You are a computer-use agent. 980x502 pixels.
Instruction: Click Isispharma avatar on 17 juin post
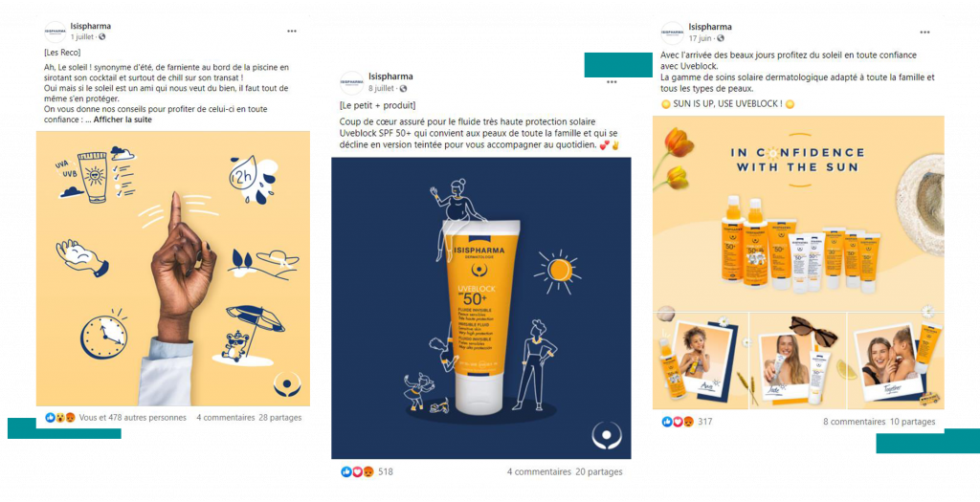pyautogui.click(x=672, y=33)
